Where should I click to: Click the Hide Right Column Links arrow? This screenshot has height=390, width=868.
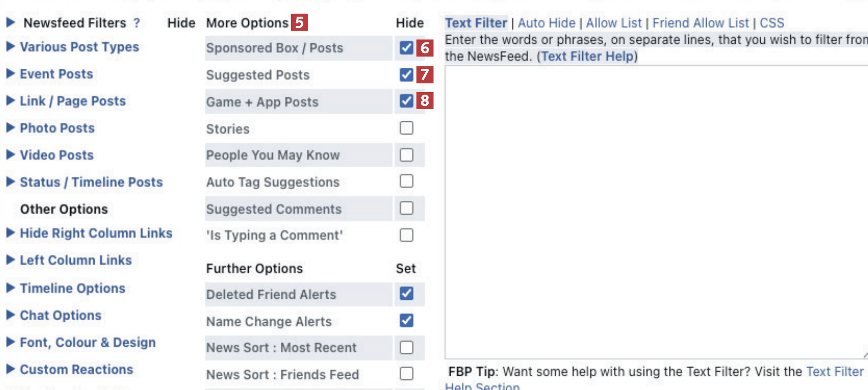(10, 233)
